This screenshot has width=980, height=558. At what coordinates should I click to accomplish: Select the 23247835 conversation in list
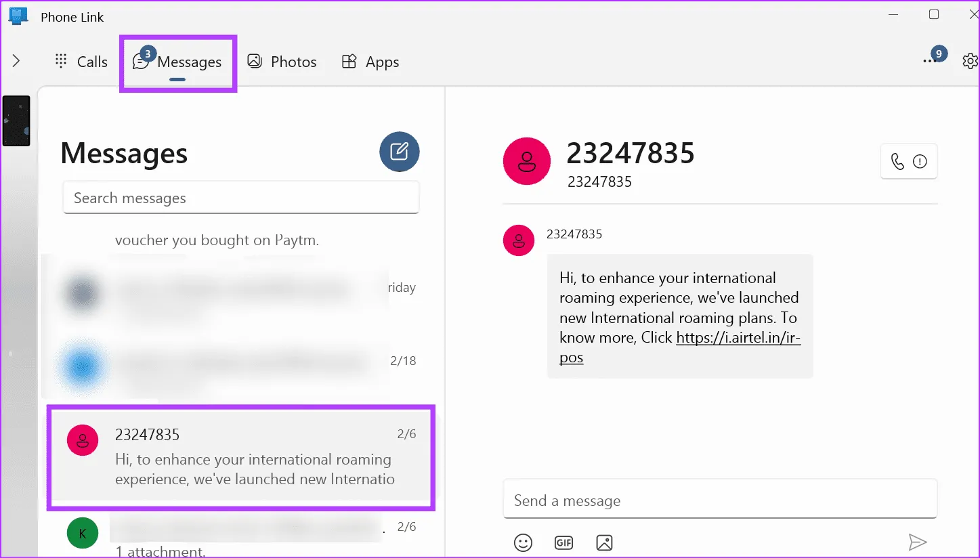tap(240, 457)
